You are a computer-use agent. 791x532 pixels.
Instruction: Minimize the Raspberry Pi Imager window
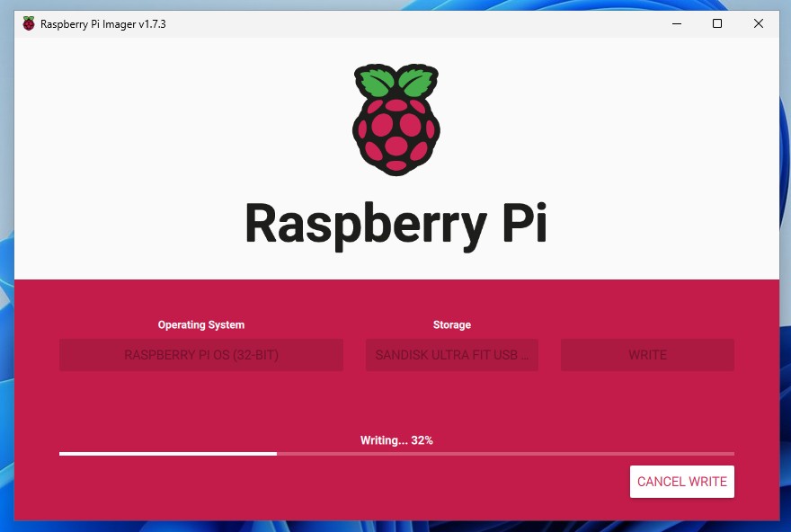click(x=677, y=23)
